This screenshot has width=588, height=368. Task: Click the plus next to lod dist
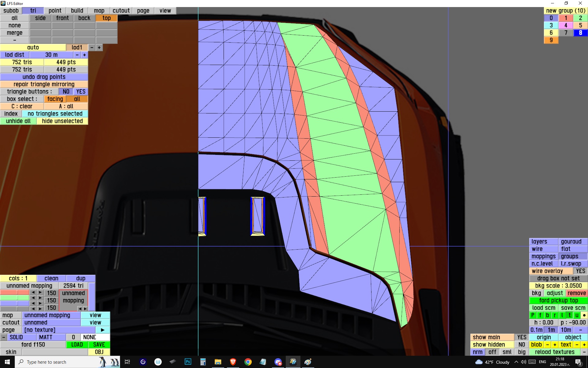[85, 55]
